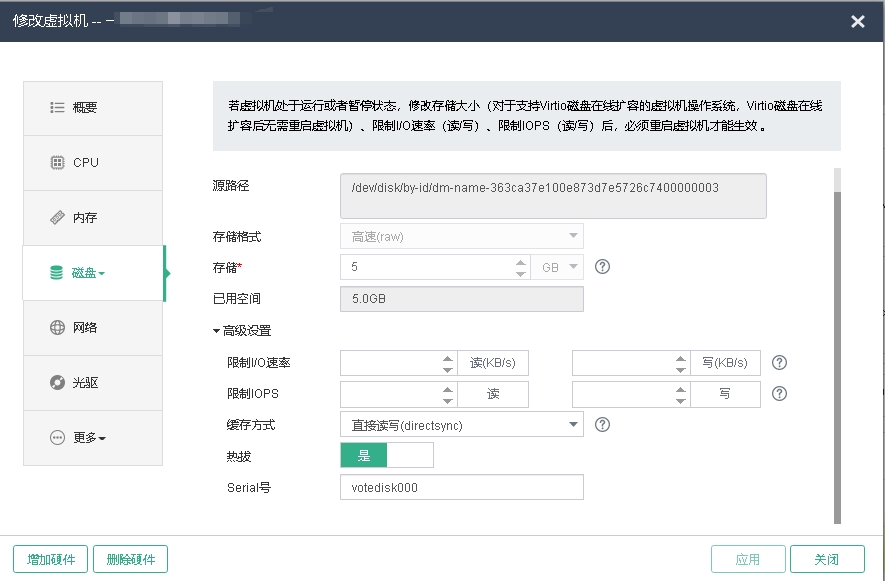Click the 存储 up stepper arrow
The width and height of the screenshot is (885, 581).
[x=520, y=262]
